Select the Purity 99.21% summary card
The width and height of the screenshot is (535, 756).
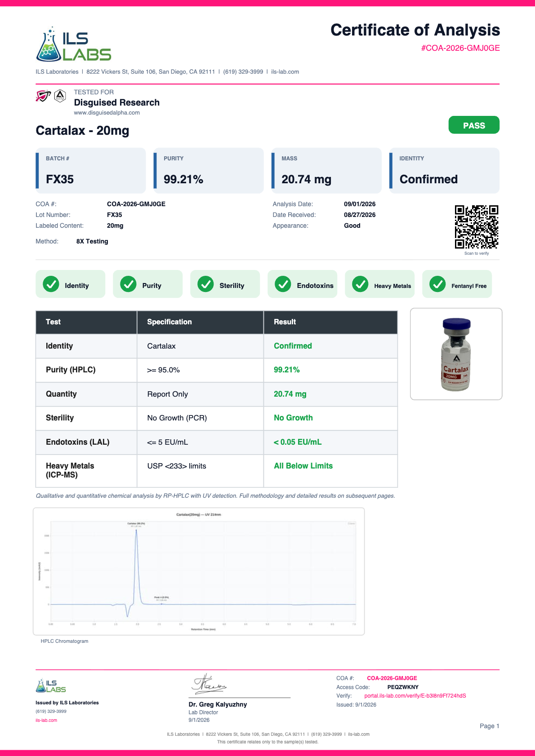coord(209,171)
